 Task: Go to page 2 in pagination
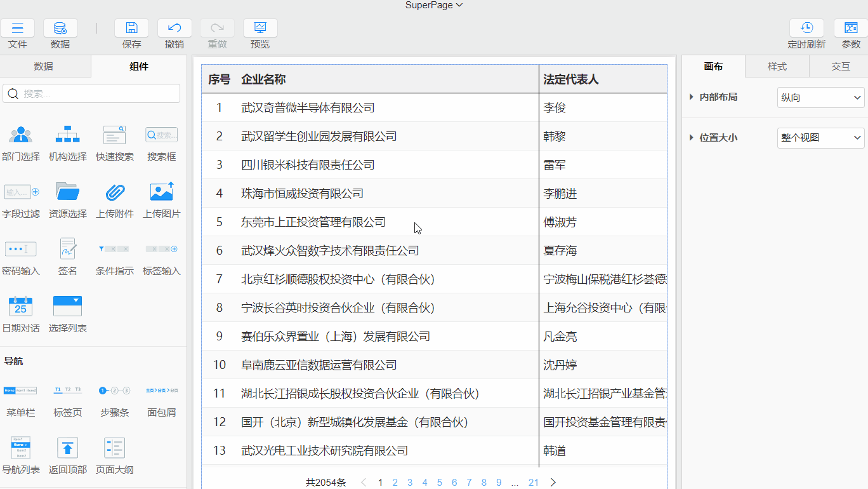(x=395, y=483)
